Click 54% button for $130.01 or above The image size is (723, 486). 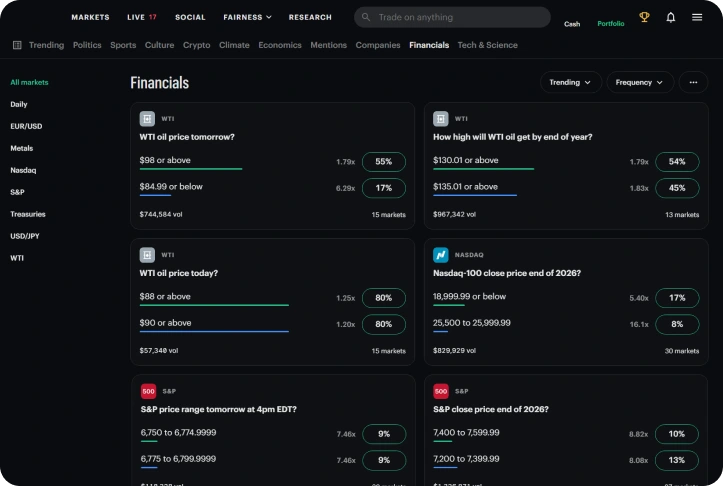tap(677, 162)
